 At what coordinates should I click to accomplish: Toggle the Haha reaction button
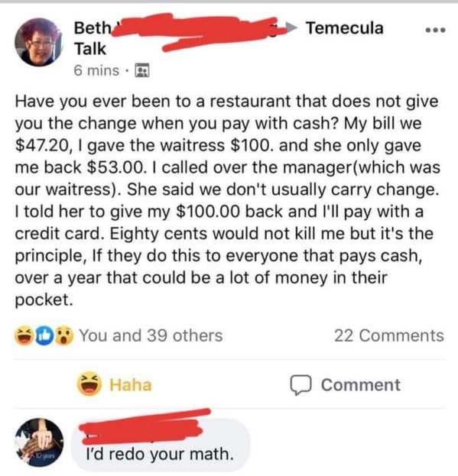tap(114, 384)
